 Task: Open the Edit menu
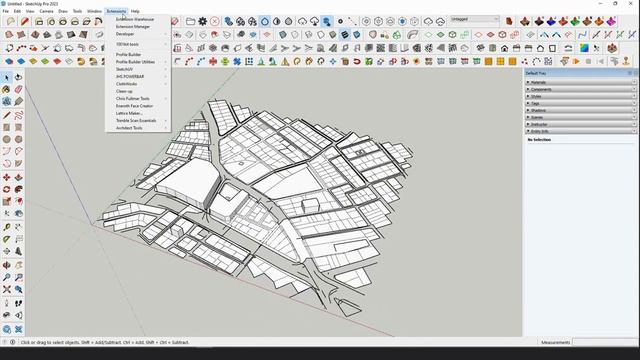17,11
